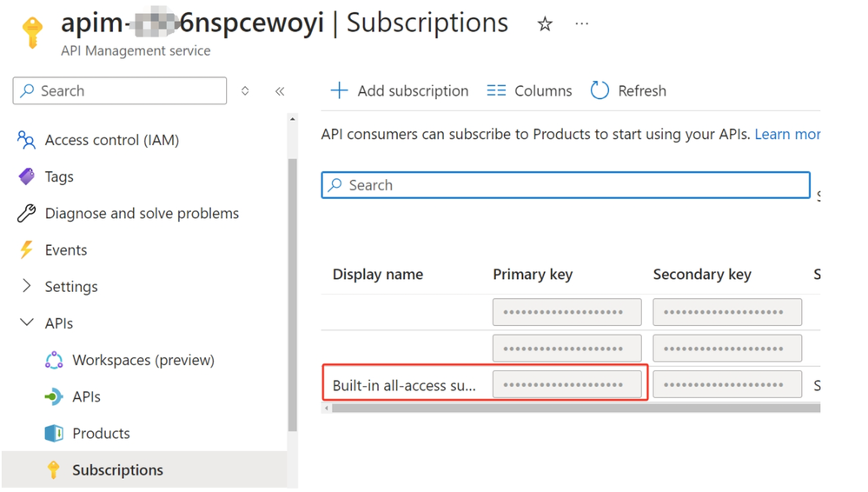Click the wrench Diagnose icon
Viewport: 868px width, 492px height.
point(26,213)
